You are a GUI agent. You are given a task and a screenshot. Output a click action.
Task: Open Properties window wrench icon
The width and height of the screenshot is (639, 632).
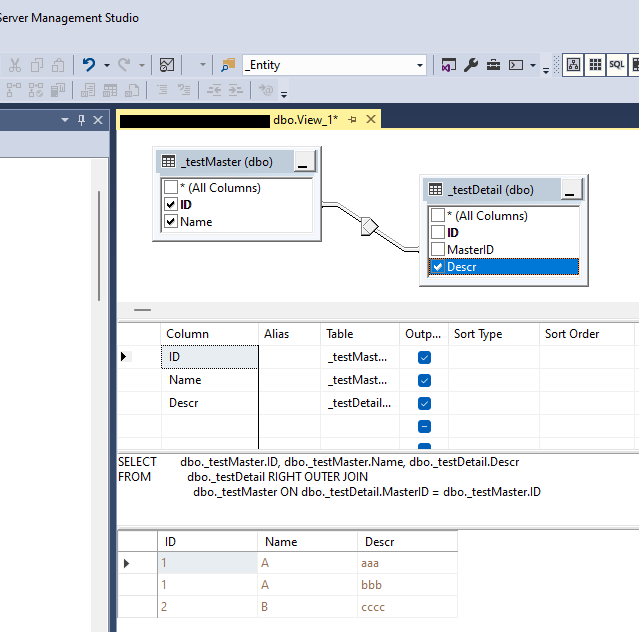pyautogui.click(x=471, y=65)
